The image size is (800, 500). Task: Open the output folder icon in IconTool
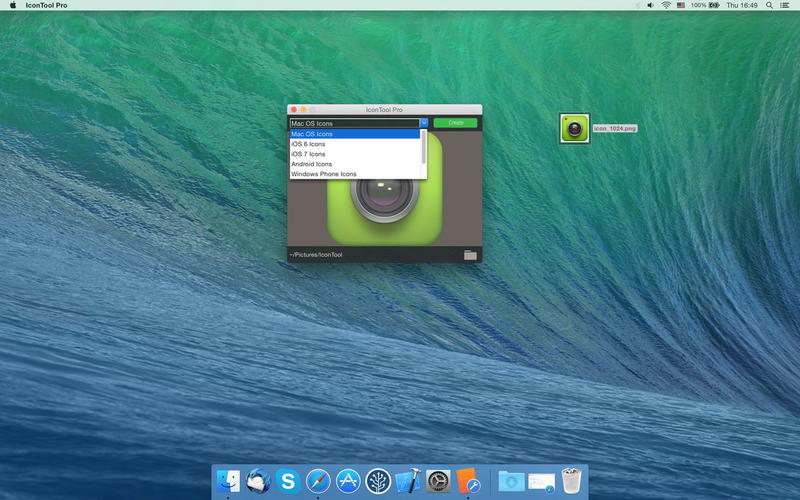pyautogui.click(x=470, y=255)
